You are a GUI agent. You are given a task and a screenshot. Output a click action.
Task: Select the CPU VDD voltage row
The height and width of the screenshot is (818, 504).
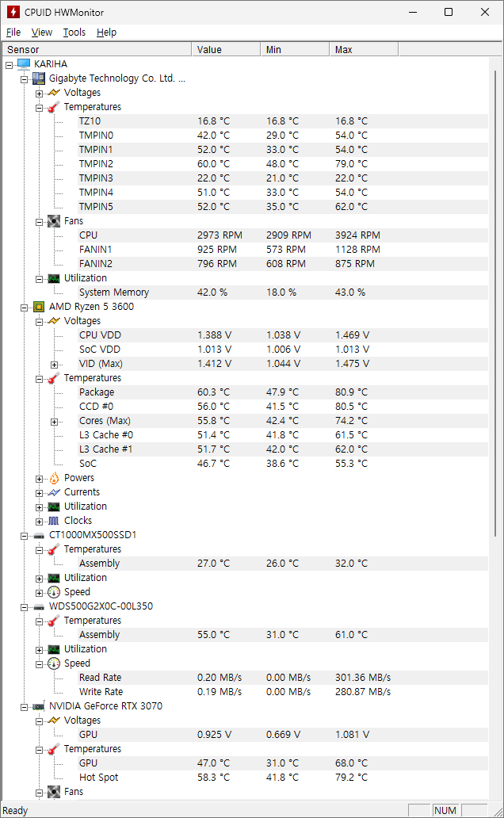click(284, 335)
